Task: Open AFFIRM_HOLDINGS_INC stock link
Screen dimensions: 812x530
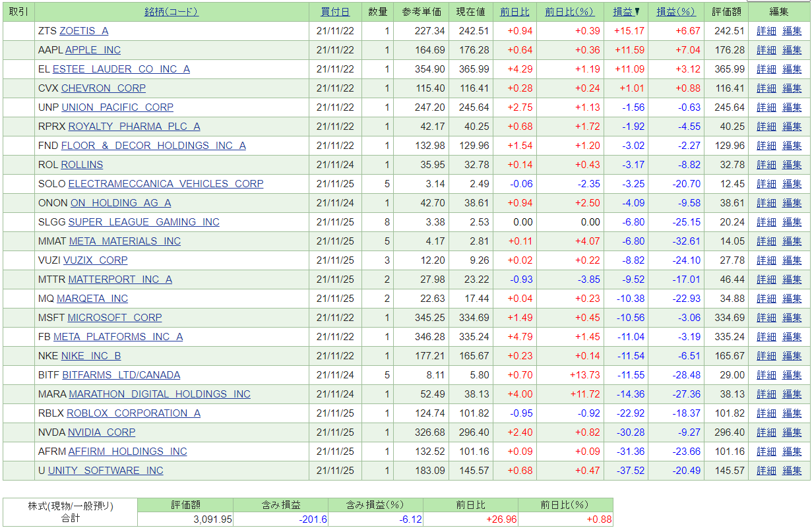Action: [128, 452]
